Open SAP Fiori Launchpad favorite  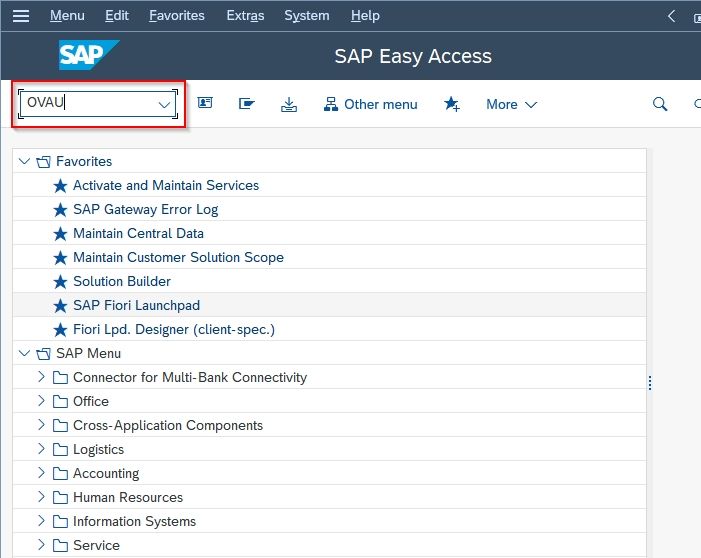pyautogui.click(x=136, y=305)
